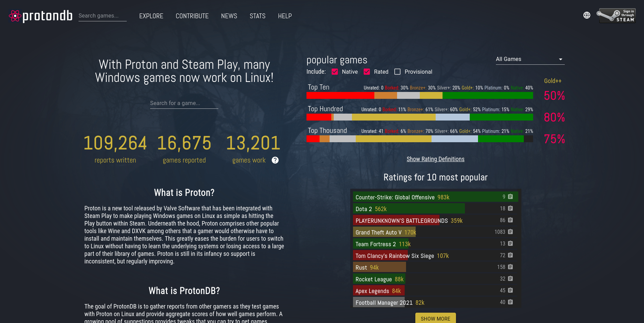The image size is (644, 323).
Task: Open the Explore menu
Action: (x=151, y=16)
